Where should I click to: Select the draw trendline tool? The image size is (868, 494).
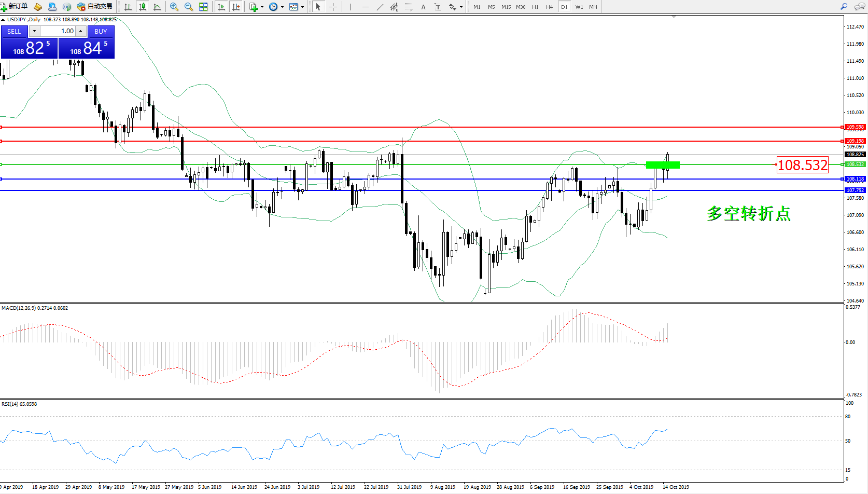380,7
